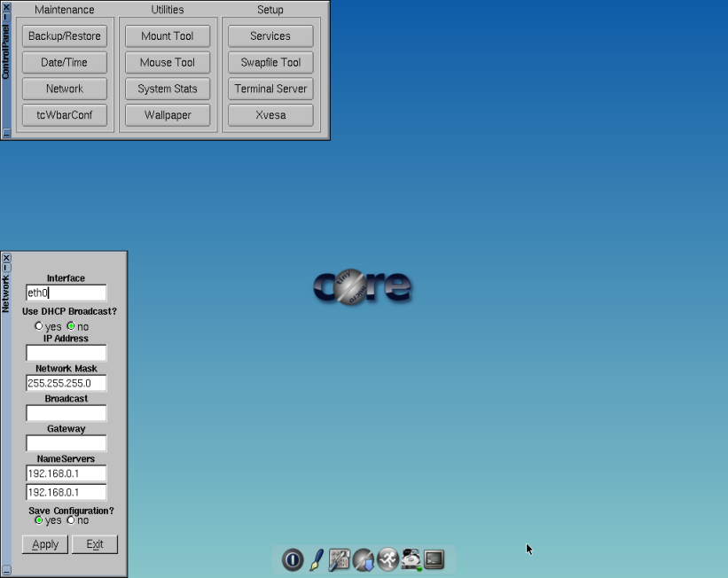Close the ControlPanel window
Viewport: 728px width, 578px height.
[x=6, y=7]
